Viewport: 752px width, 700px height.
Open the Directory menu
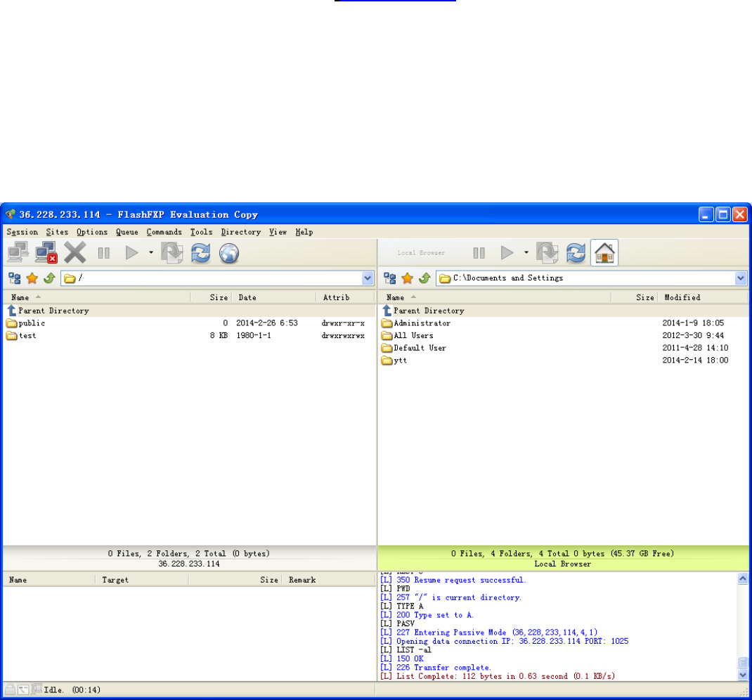tap(241, 232)
